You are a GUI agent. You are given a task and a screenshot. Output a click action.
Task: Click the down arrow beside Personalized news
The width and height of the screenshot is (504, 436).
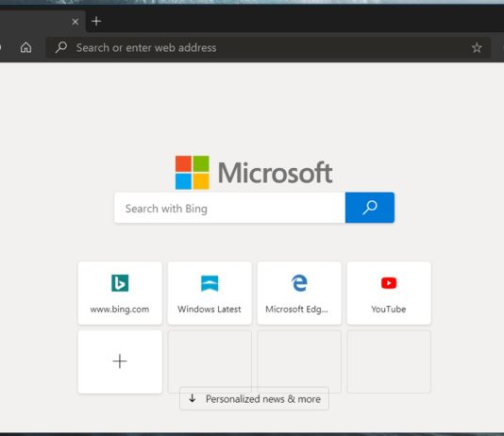(193, 398)
